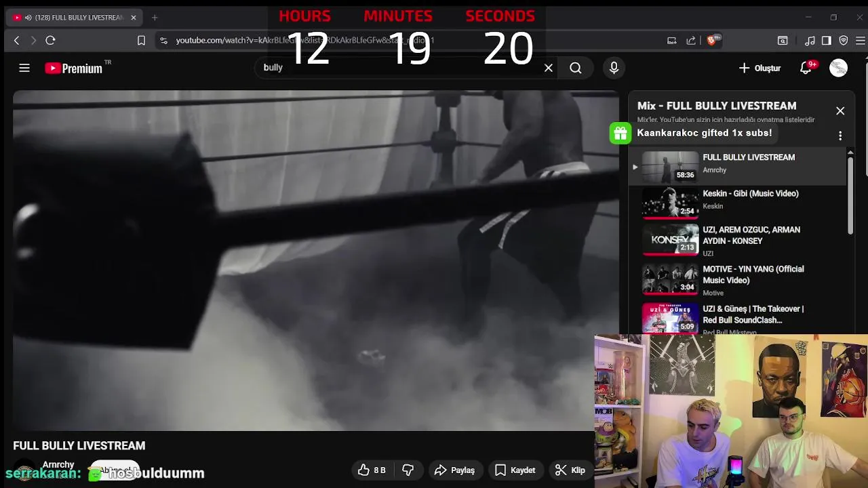Open the Brave Shields lion icon
The image size is (868, 488).
click(711, 41)
